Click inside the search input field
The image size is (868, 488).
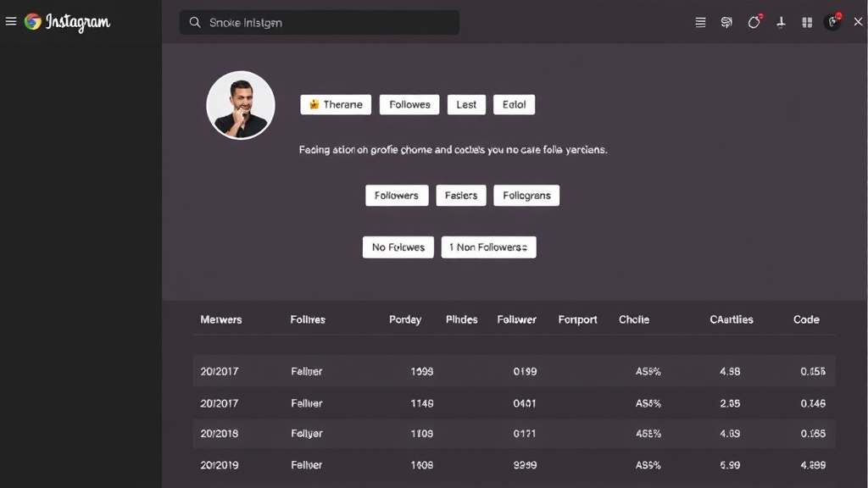(x=322, y=22)
